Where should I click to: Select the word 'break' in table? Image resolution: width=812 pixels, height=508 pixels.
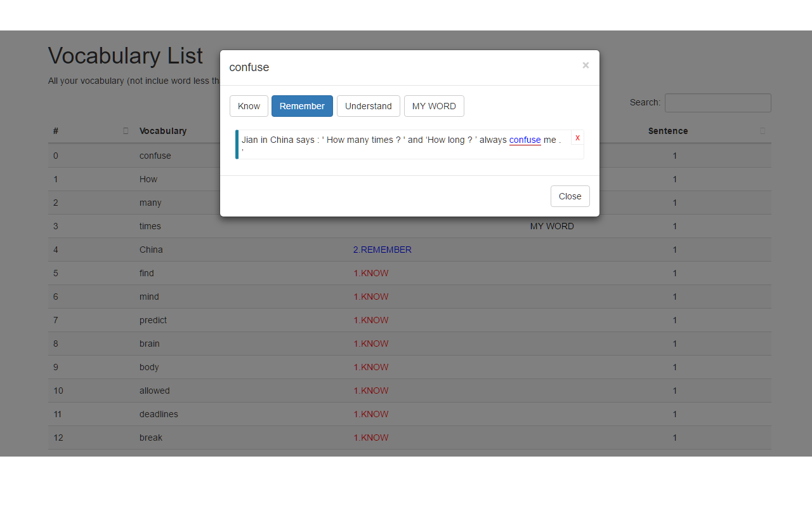pos(151,438)
